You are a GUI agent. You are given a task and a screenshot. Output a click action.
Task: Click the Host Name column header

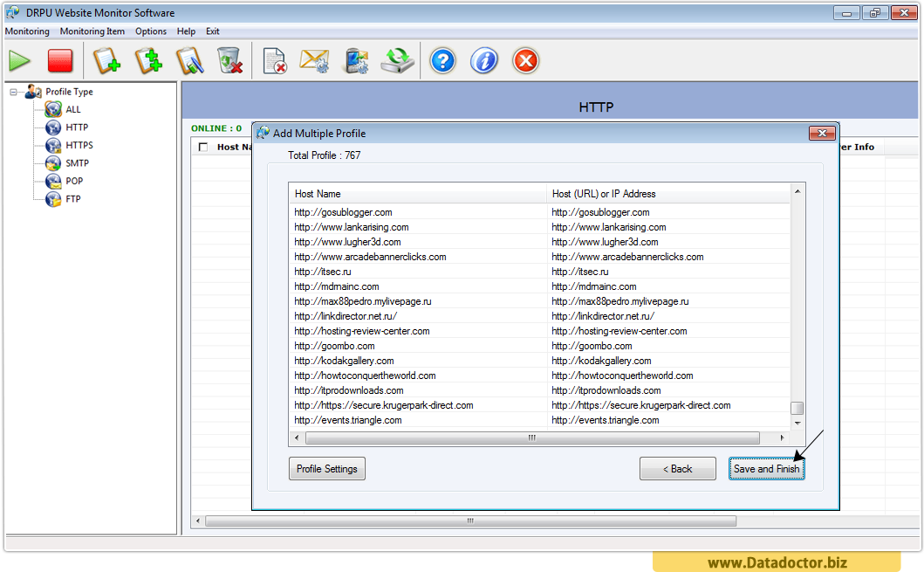tap(418, 194)
